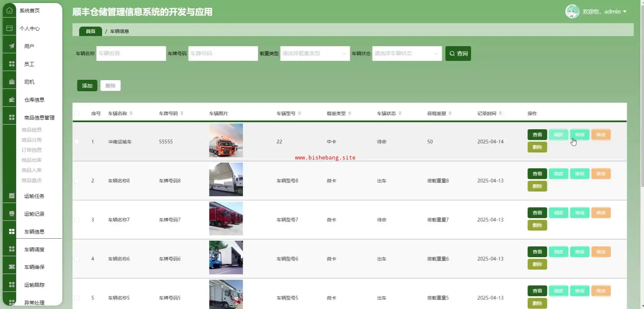The width and height of the screenshot is (644, 309).
Task: Click the 添加 button
Action: click(87, 85)
